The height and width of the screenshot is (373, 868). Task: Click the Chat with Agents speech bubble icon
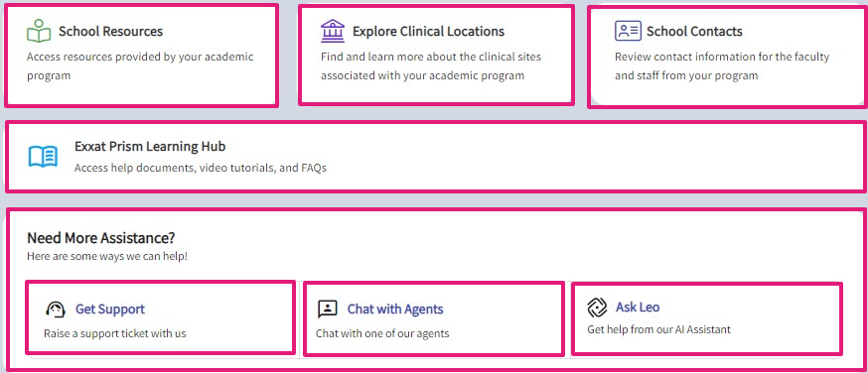327,309
